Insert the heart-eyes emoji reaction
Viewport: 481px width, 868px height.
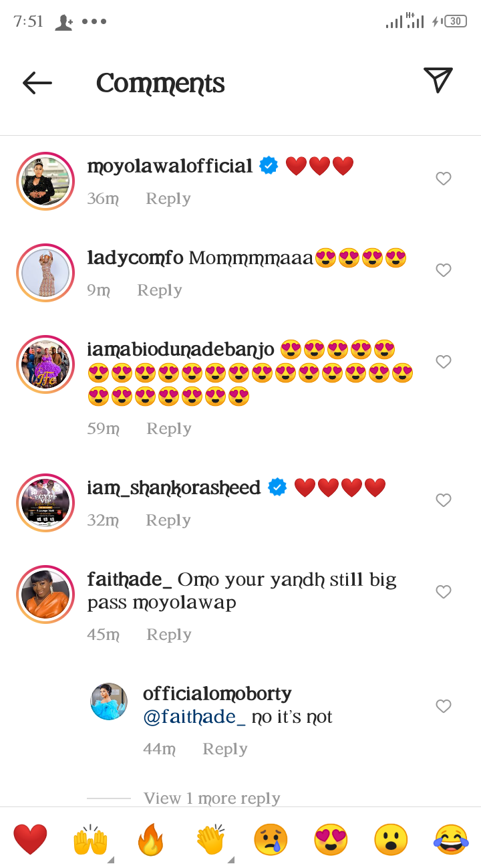331,839
